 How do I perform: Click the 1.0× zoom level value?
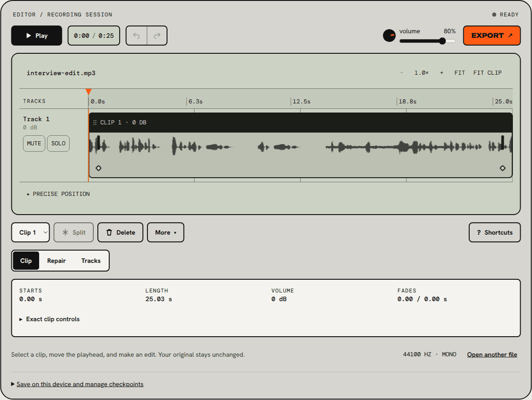click(421, 73)
